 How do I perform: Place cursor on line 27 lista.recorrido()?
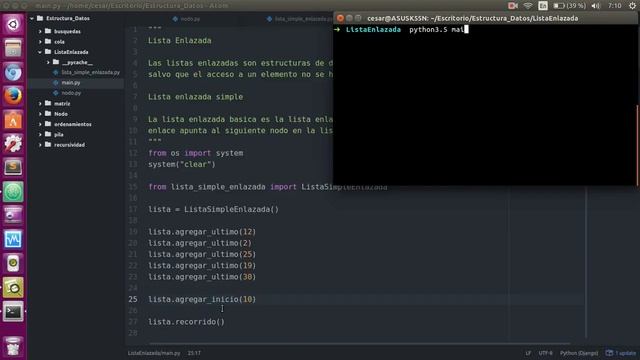pyautogui.click(x=186, y=322)
